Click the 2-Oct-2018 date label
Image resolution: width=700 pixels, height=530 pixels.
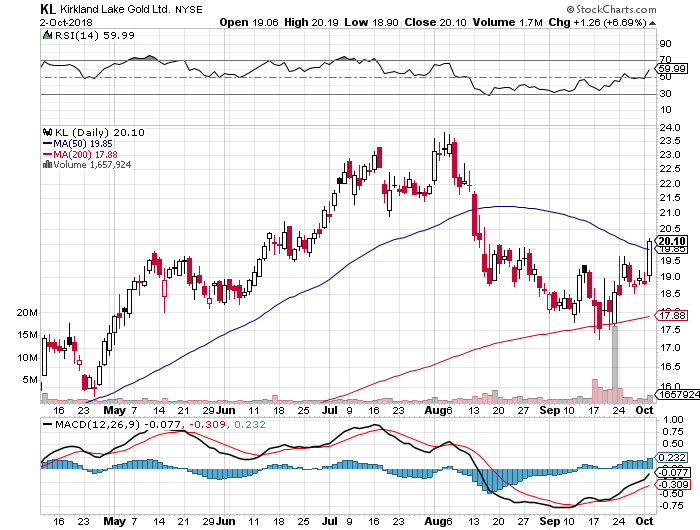66,22
